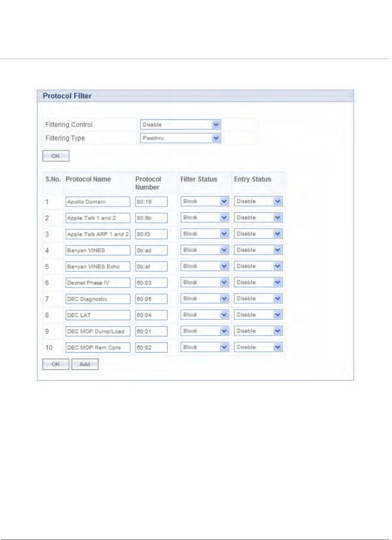The image size is (392, 540).
Task: Click the Entry Status column header
Action: tap(252, 179)
